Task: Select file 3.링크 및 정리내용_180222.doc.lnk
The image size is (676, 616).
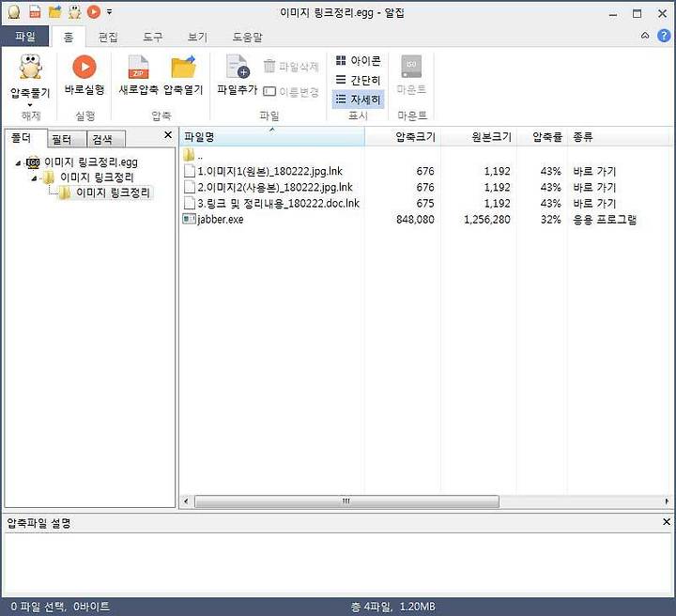Action: coord(279,203)
